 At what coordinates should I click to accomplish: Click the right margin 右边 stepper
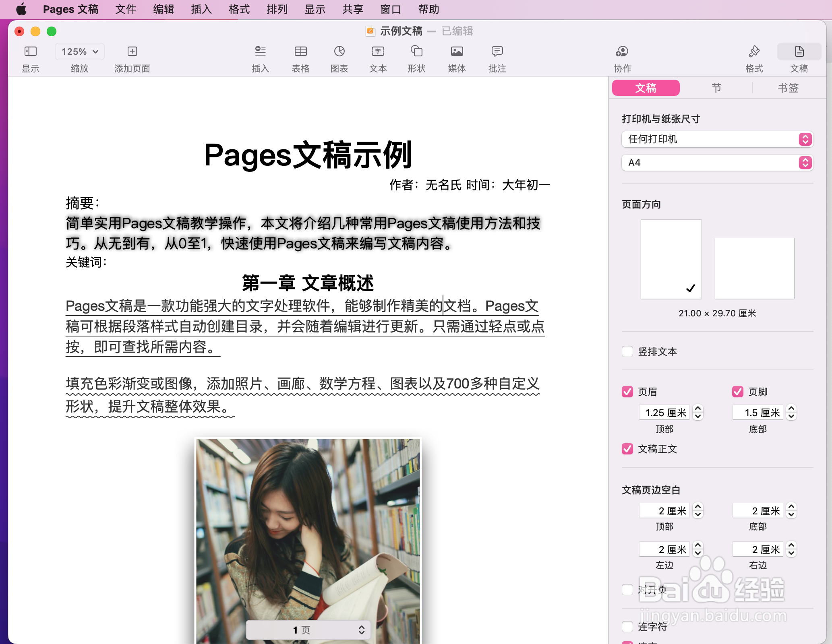[x=791, y=549]
